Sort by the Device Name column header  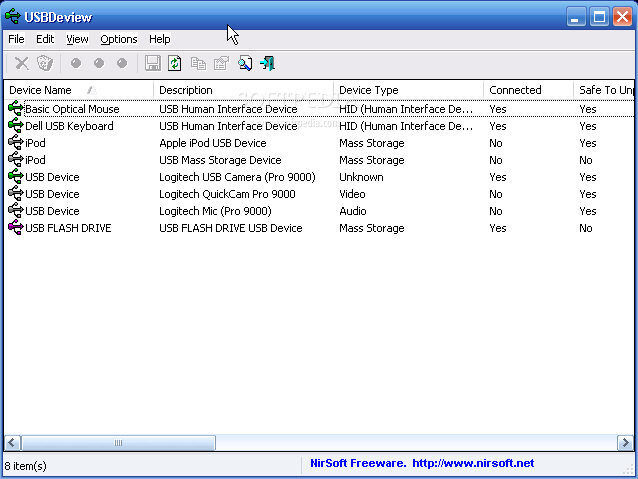point(79,90)
